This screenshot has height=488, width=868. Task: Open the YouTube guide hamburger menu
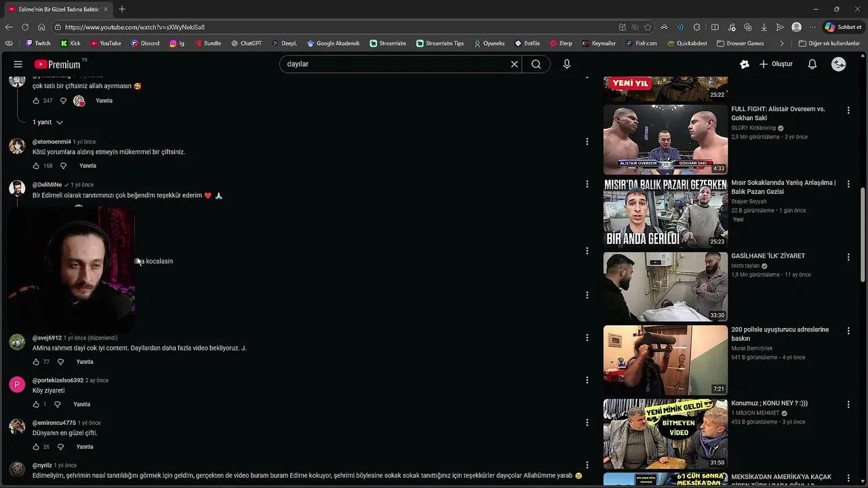[x=18, y=64]
